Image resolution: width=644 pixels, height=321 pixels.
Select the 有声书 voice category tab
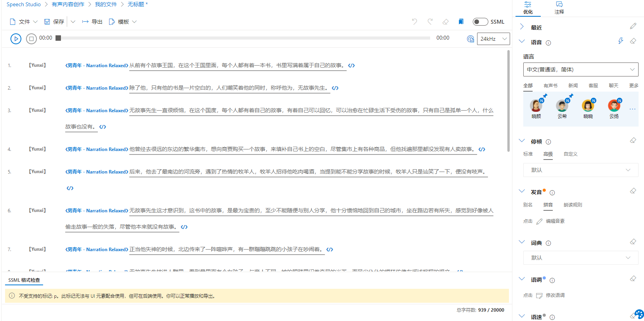pyautogui.click(x=550, y=86)
